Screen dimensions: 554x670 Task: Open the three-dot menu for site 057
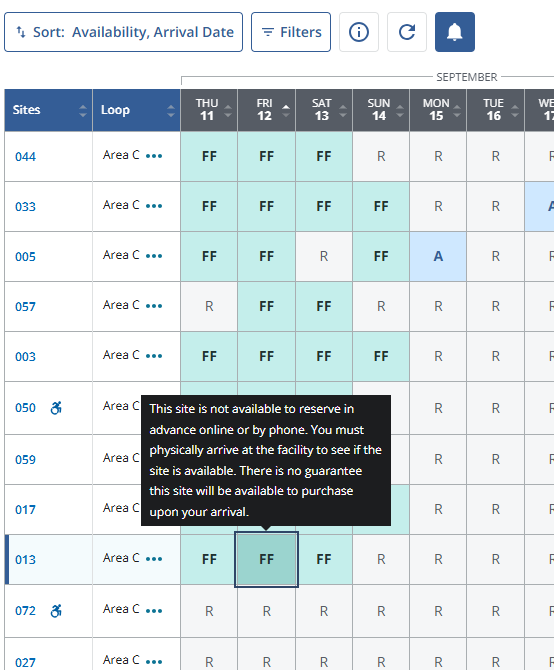pyautogui.click(x=154, y=306)
